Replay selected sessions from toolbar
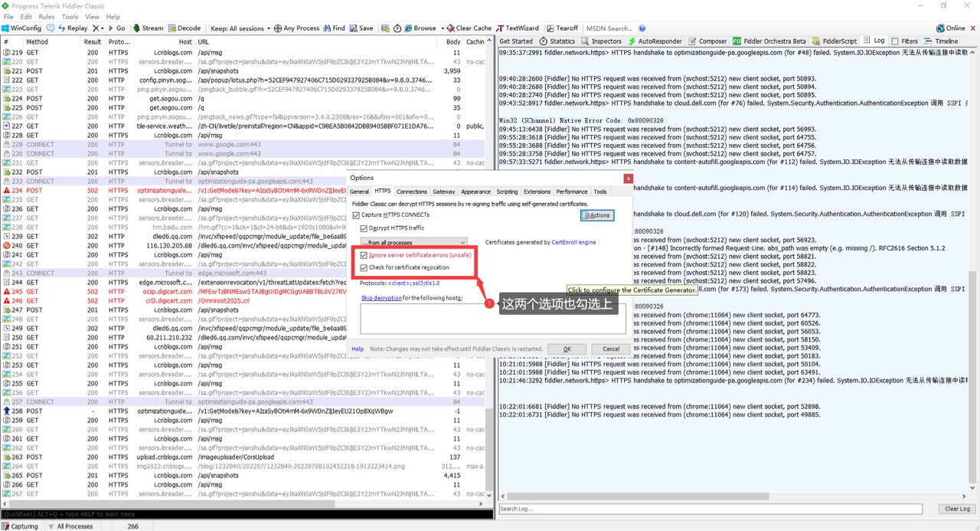This screenshot has width=980, height=531. (72, 28)
